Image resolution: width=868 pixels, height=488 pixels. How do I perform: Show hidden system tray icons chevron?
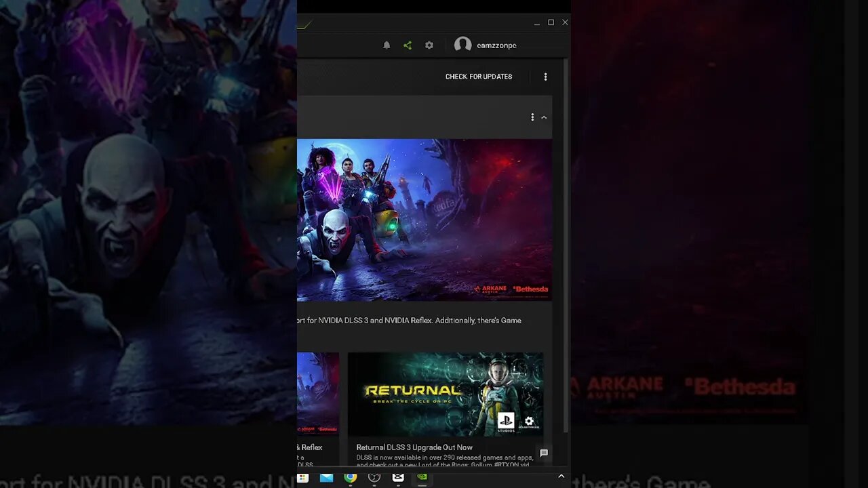[561, 477]
